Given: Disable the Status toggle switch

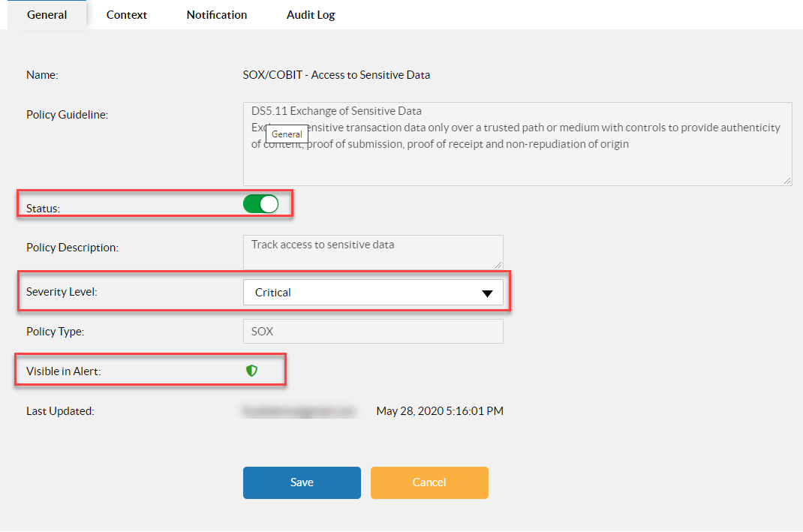Looking at the screenshot, I should 261,203.
